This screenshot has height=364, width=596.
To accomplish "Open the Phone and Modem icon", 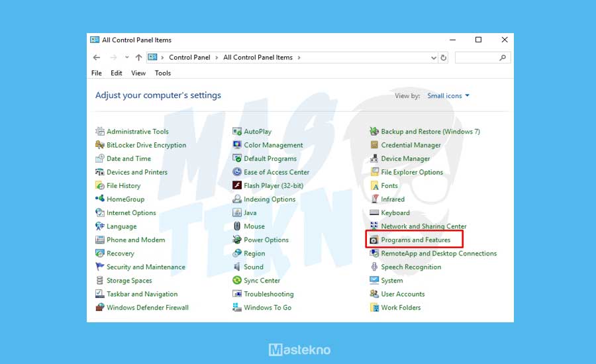I will (100, 240).
